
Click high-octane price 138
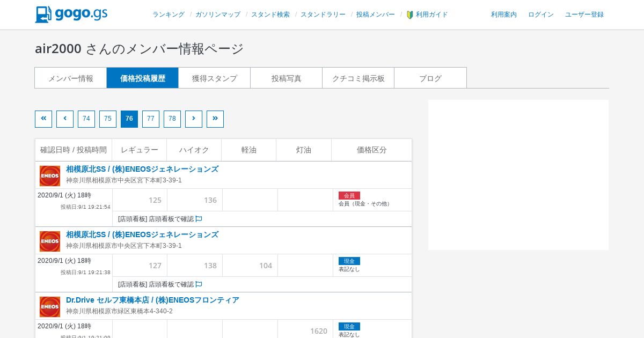210,266
